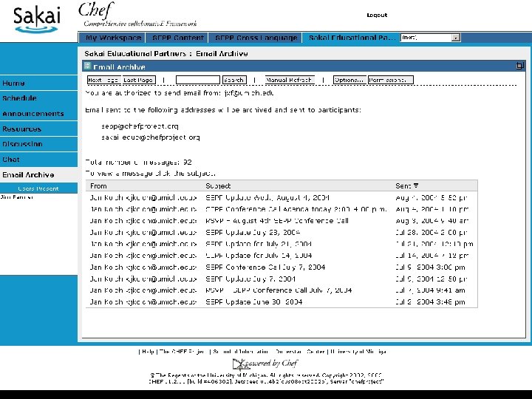Open RSVP - August 4th SEPP Conference Call
The width and height of the screenshot is (532, 399).
(x=277, y=221)
